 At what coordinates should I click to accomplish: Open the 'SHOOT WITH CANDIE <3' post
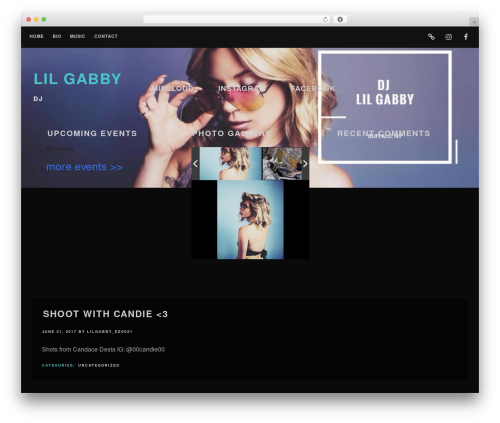tap(105, 314)
